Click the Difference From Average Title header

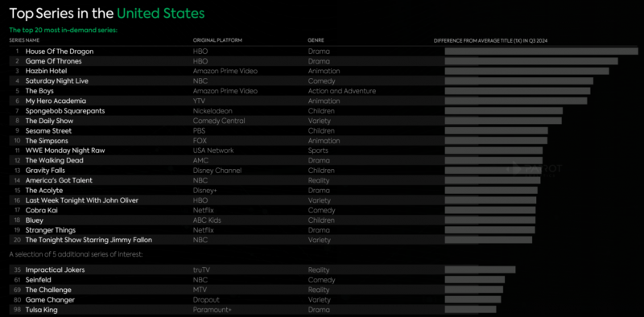point(491,41)
